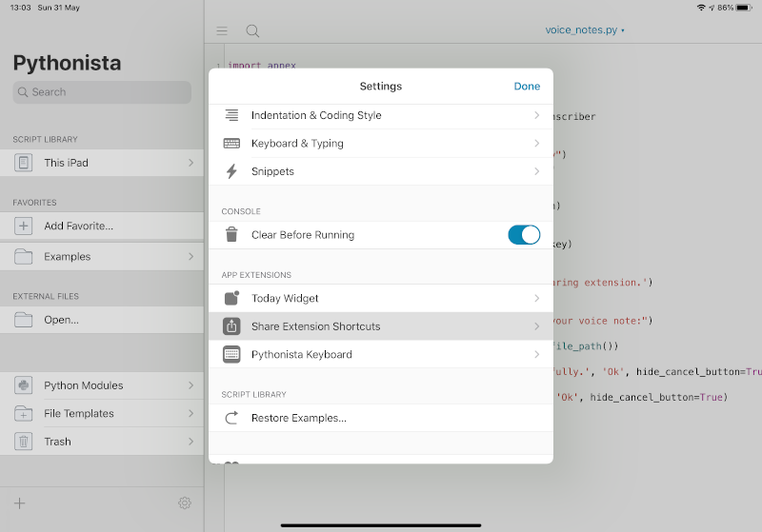This screenshot has height=532, width=762.
Task: Tap Restore Examples...
Action: [380, 418]
